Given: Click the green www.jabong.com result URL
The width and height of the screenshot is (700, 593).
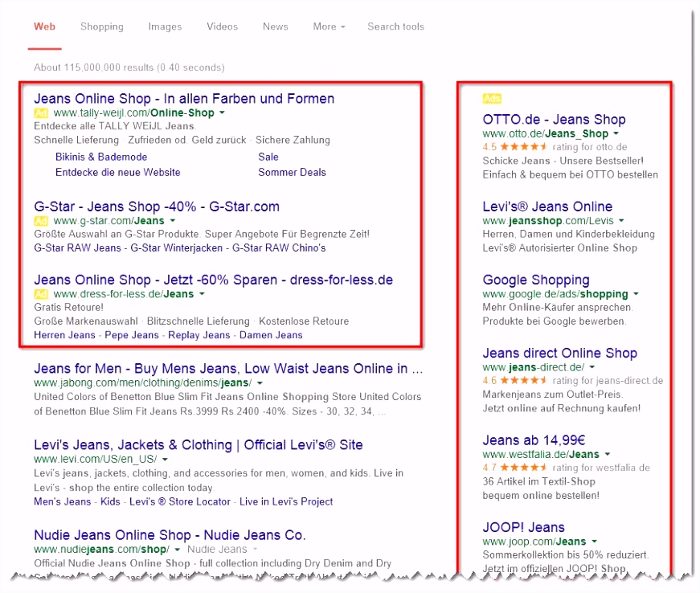Looking at the screenshot, I should [143, 382].
